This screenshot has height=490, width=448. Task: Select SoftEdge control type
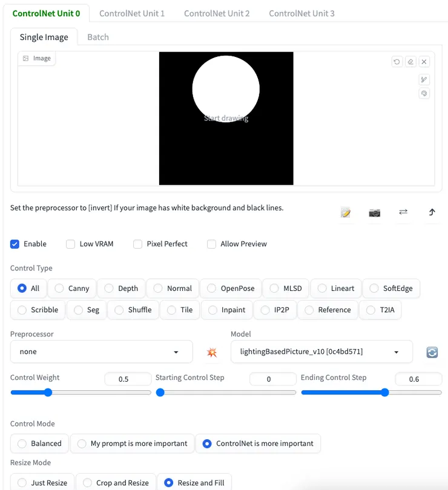[x=391, y=288]
